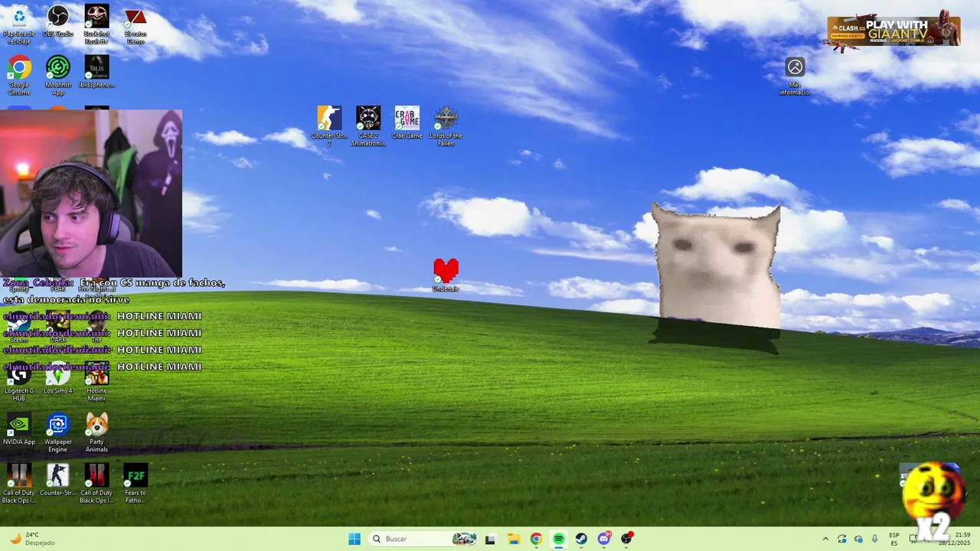Select the orange Call of Duty Black Ops icon
The height and width of the screenshot is (551, 980).
tap(19, 484)
